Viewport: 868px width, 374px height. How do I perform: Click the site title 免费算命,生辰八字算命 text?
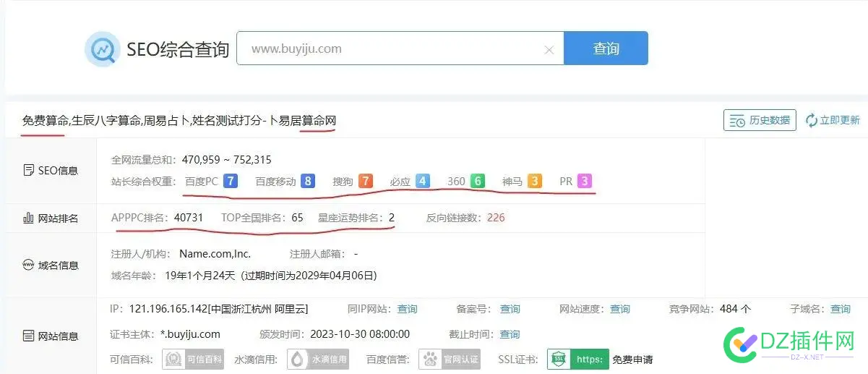click(x=82, y=121)
